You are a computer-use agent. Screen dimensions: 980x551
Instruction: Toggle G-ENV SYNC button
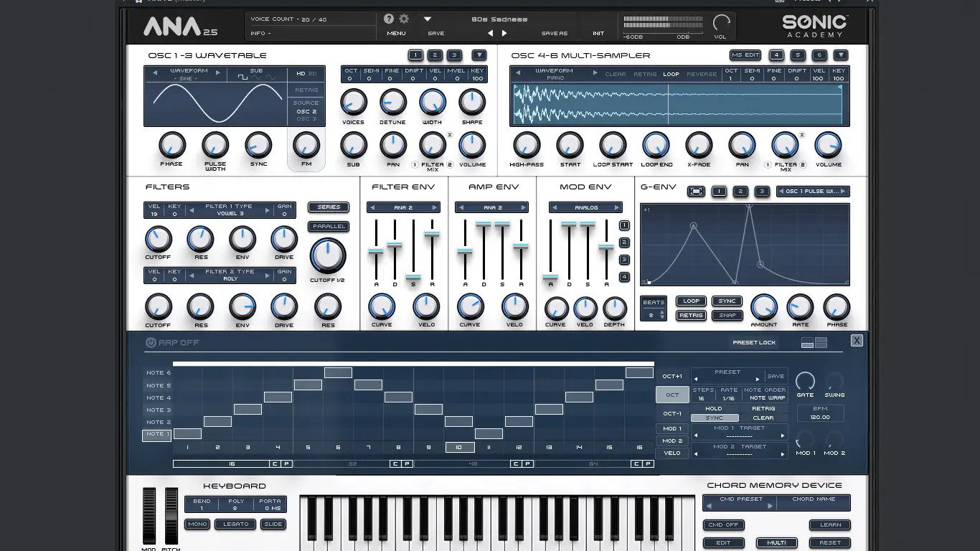[727, 301]
